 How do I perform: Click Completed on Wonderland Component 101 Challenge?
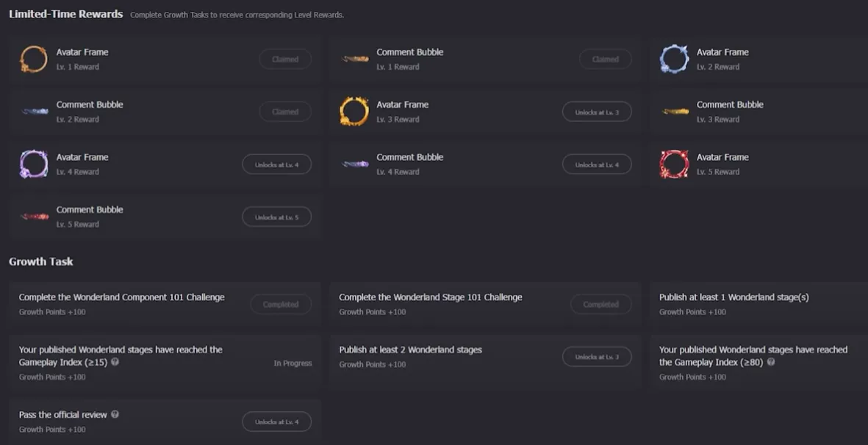(281, 303)
